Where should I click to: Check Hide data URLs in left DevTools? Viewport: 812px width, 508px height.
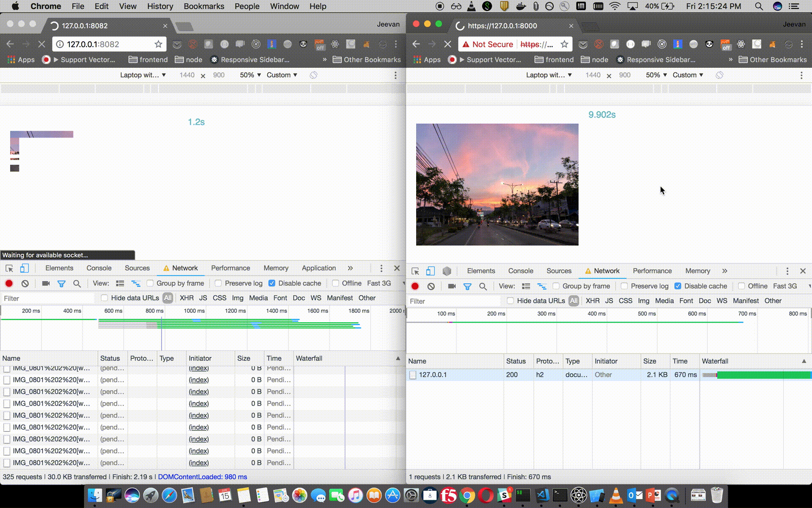(x=104, y=298)
